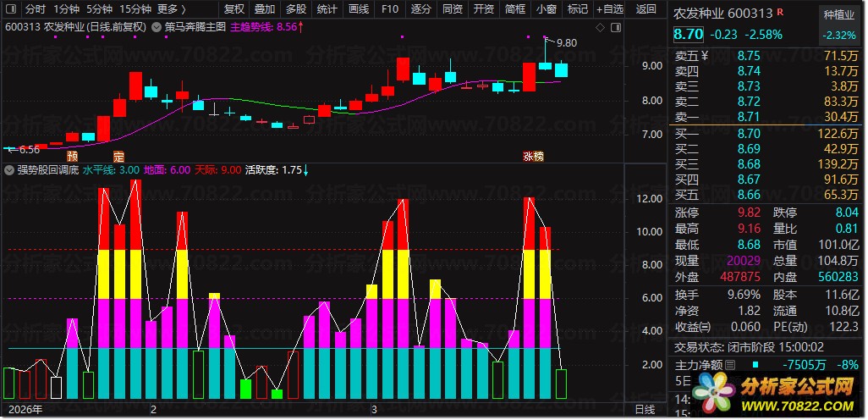Screen dimensions: 868x420
Task: Click the stock title 农发种业 600313
Action: (723, 14)
